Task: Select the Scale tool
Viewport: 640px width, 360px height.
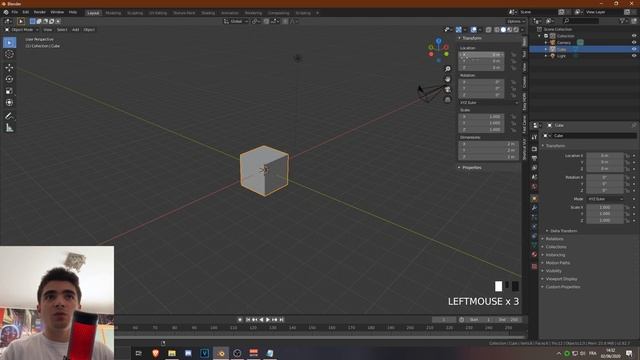Action: pyautogui.click(x=9, y=91)
